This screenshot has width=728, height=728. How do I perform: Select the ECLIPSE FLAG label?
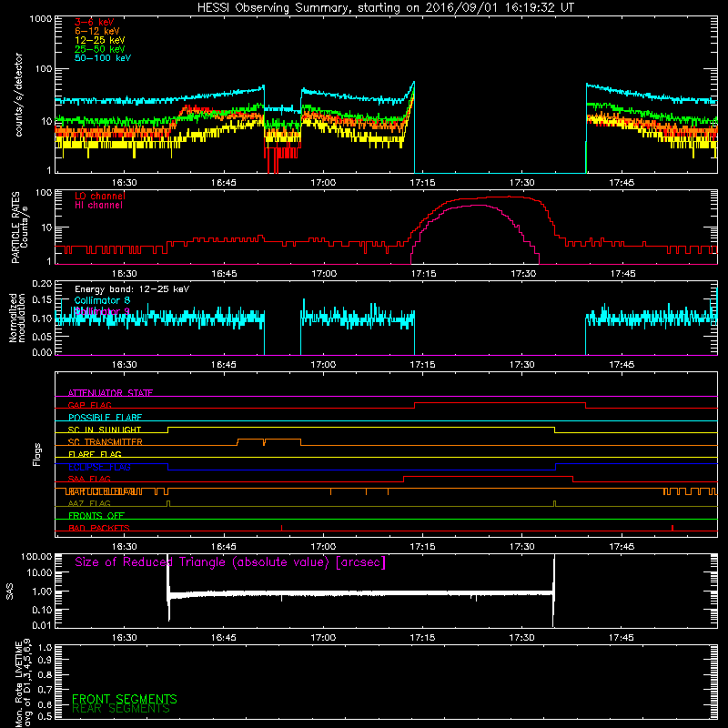(99, 467)
